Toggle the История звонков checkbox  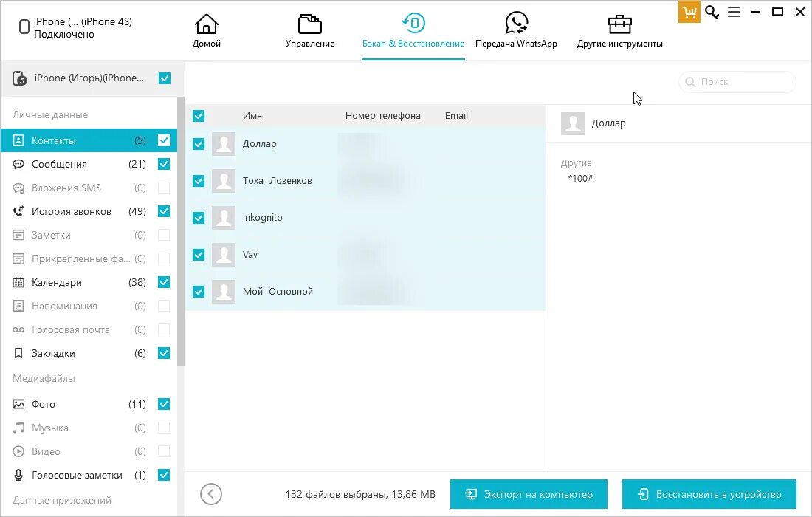164,211
